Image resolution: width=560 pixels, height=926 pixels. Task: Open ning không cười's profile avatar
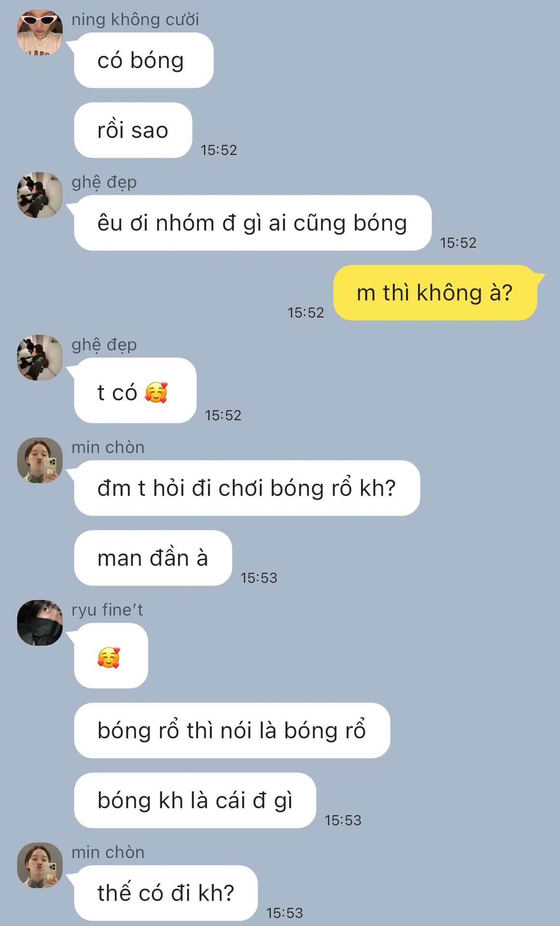pyautogui.click(x=40, y=32)
